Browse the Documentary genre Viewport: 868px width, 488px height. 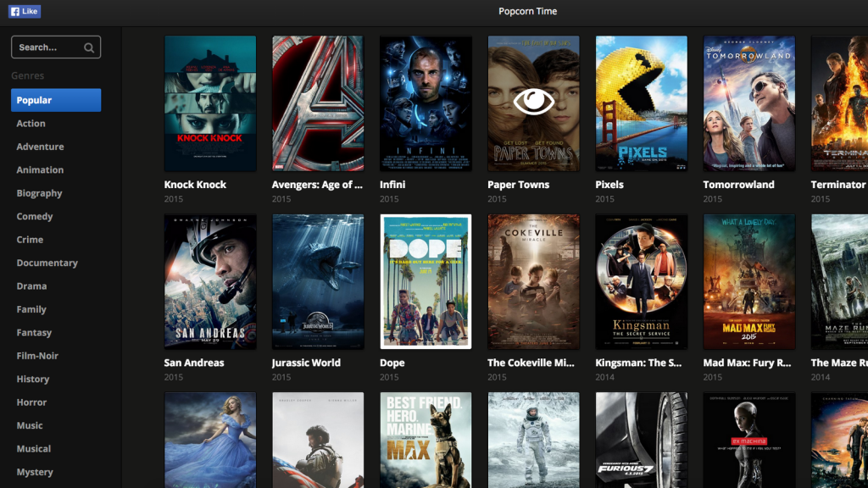pos(47,263)
